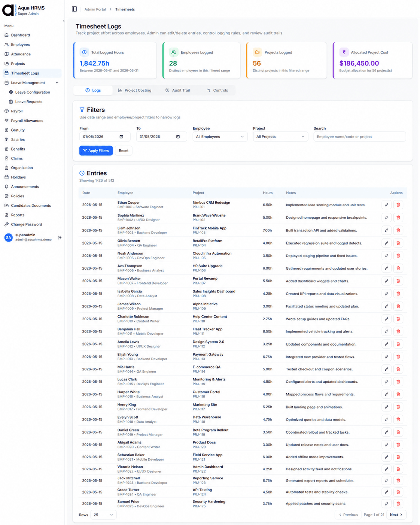420x525 pixels.
Task: Open Candidates Documents in sidebar
Action: (x=32, y=206)
